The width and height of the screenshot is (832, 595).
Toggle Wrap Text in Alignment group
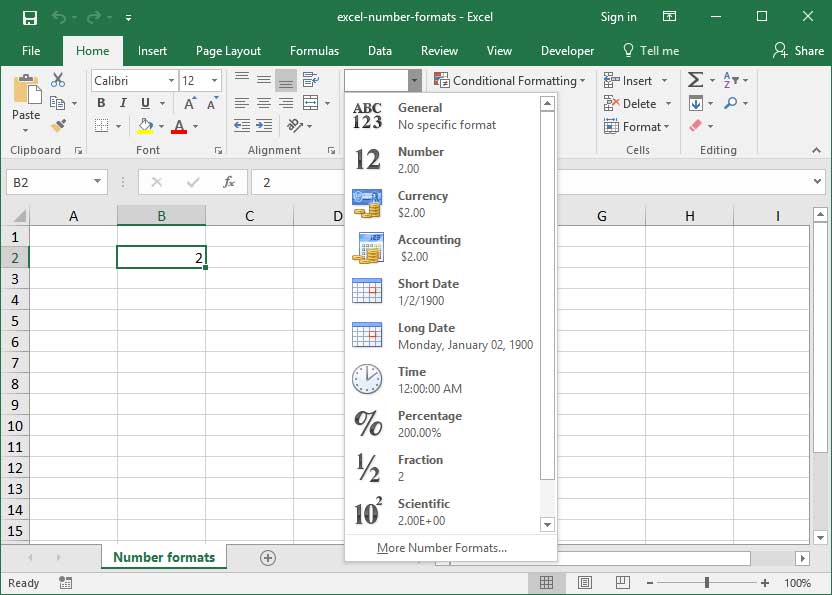pyautogui.click(x=311, y=80)
